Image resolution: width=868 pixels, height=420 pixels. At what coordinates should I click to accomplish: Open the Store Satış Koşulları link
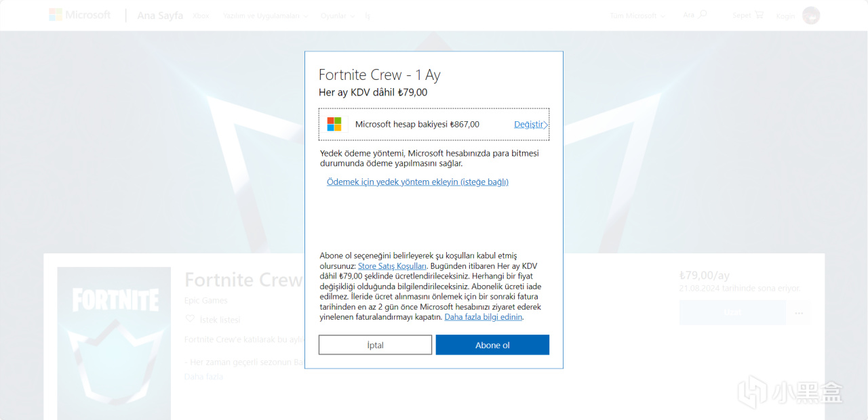click(x=392, y=266)
